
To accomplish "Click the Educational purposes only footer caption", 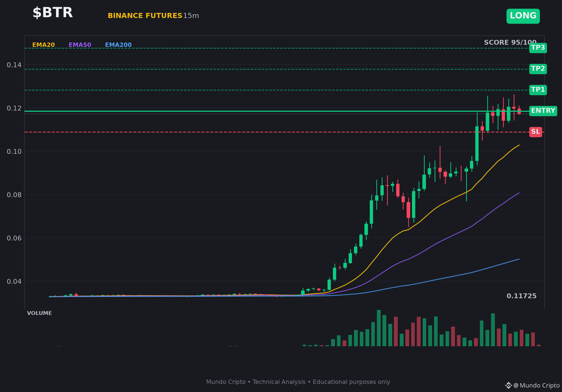I will [x=351, y=382].
